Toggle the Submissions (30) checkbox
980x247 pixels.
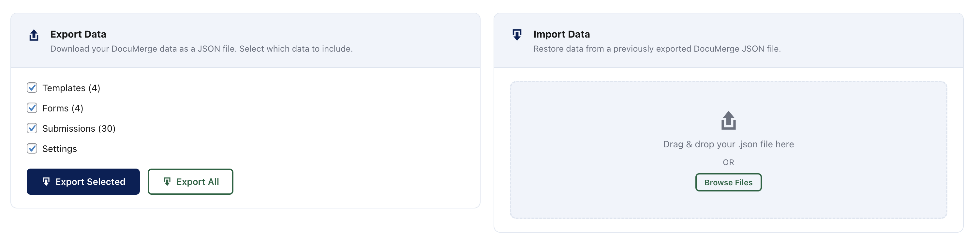(32, 128)
